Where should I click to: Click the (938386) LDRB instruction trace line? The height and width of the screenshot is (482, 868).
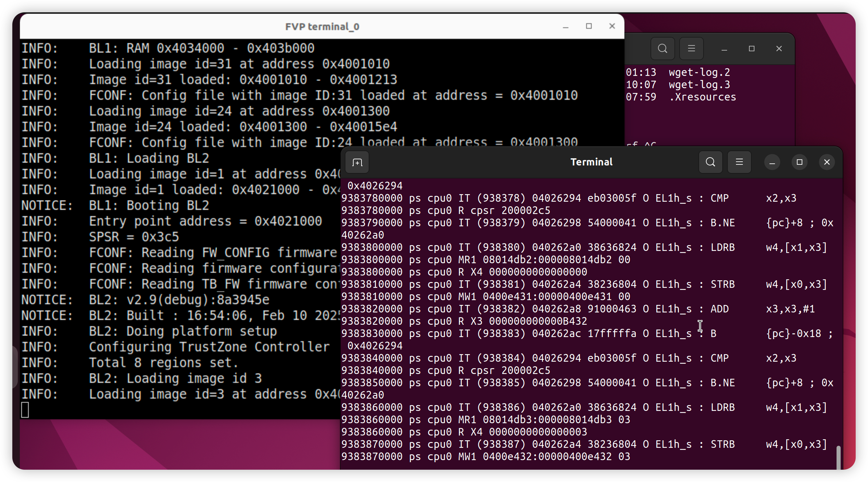tap(584, 407)
